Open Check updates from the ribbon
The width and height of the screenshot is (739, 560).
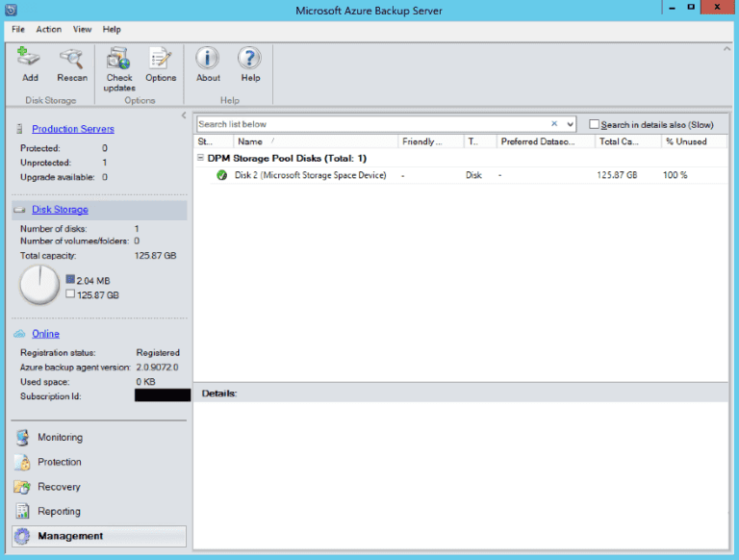coord(118,58)
